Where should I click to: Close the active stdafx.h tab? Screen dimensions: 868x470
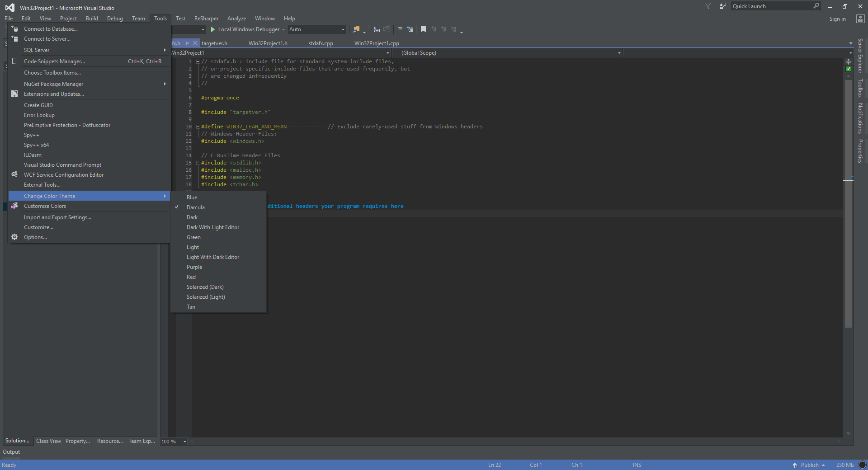pyautogui.click(x=195, y=43)
